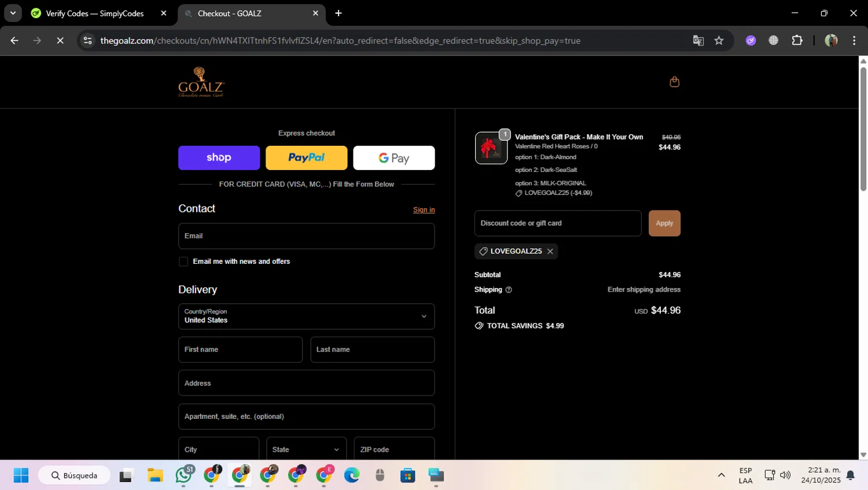Open new browser tab

[x=339, y=13]
